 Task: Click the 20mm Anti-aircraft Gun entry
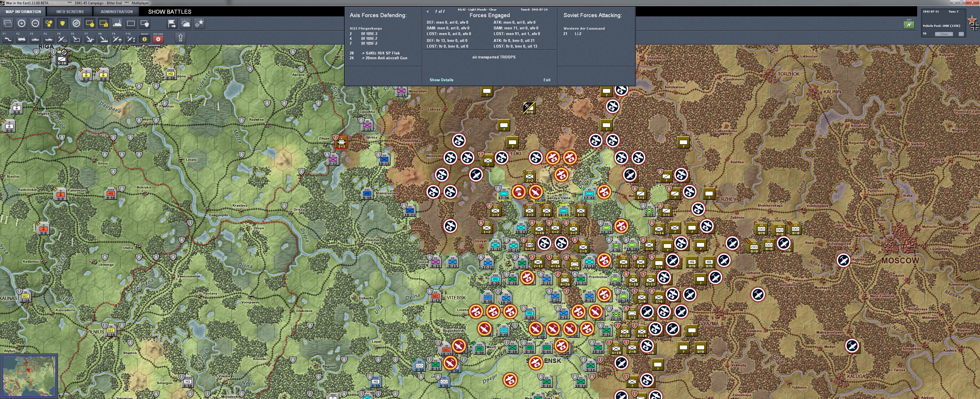pyautogui.click(x=384, y=58)
